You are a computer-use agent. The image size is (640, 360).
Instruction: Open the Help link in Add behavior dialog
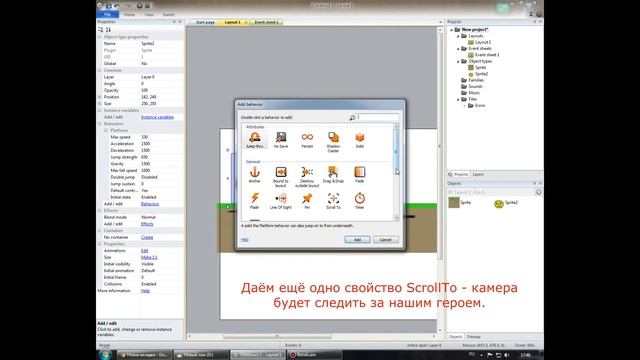[244, 240]
